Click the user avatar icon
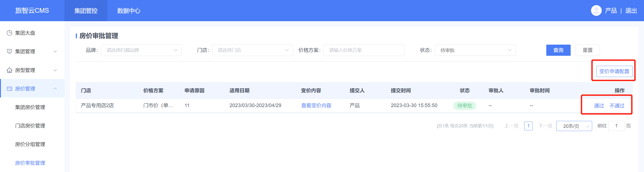The image size is (644, 172). [x=596, y=10]
